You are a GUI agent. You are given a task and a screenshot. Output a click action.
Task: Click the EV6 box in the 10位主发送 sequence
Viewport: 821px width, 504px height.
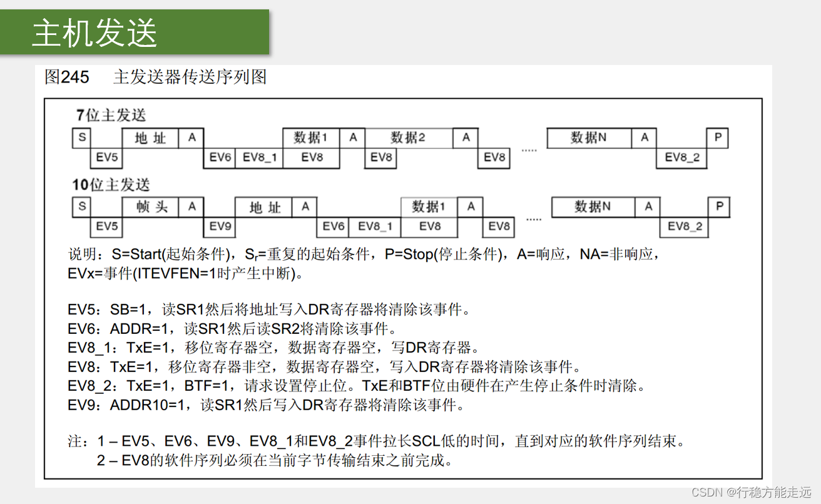(x=334, y=226)
